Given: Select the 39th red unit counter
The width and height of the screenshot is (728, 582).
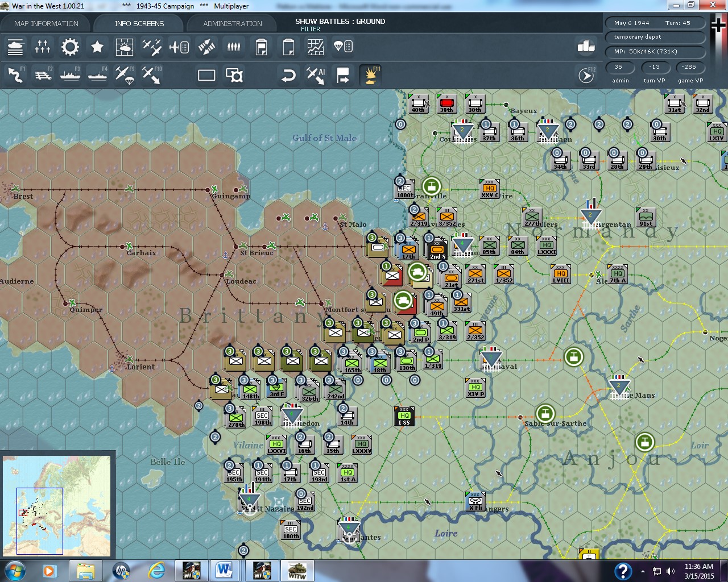Looking at the screenshot, I should pyautogui.click(x=447, y=103).
